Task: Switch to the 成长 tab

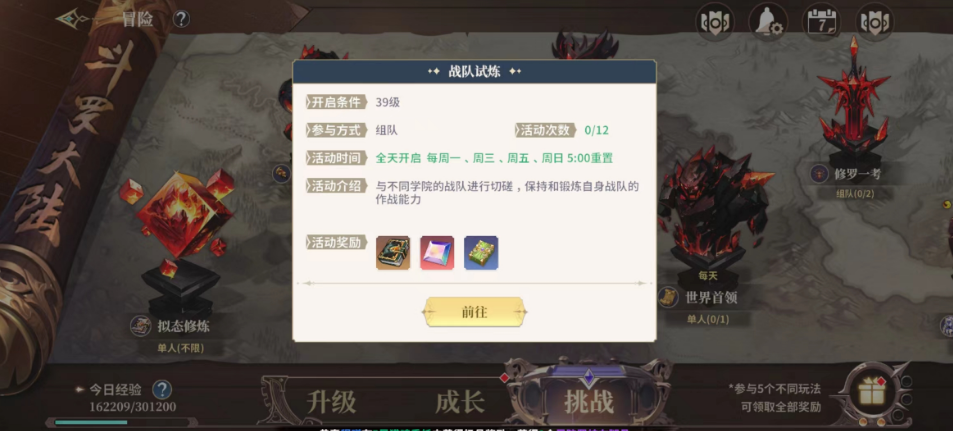Action: click(460, 401)
